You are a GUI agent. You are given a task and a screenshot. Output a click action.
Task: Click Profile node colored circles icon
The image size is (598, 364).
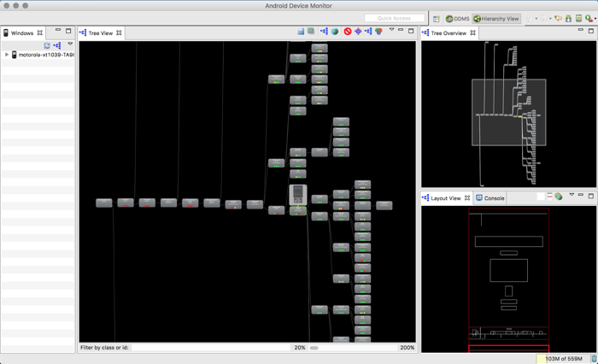(378, 32)
